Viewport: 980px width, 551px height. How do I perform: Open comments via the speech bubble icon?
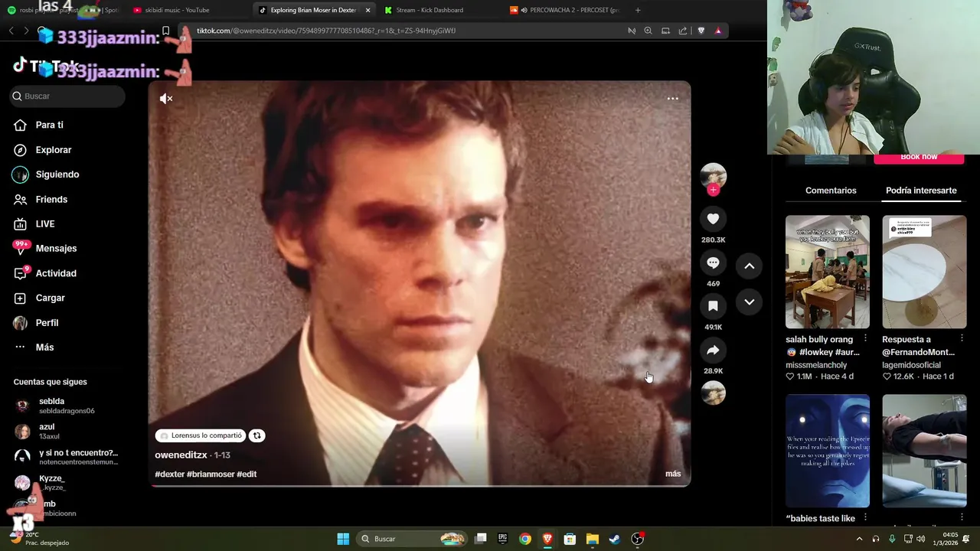713,262
